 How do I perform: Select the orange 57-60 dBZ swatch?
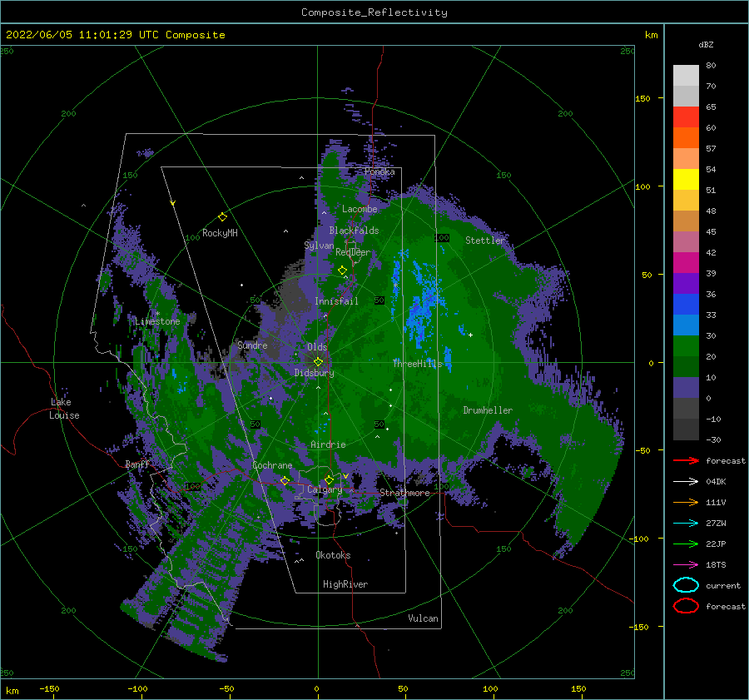point(686,138)
